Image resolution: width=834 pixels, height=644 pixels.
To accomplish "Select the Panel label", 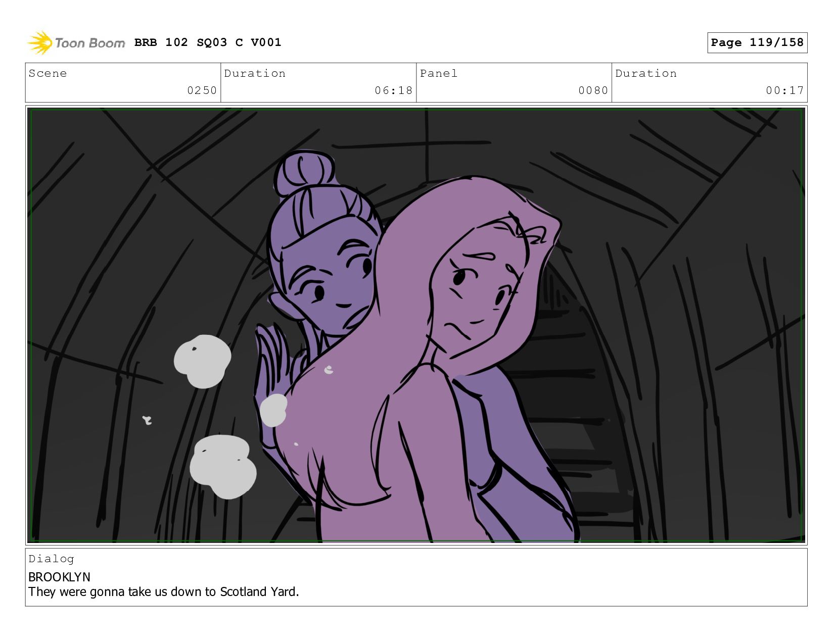I will (x=439, y=73).
